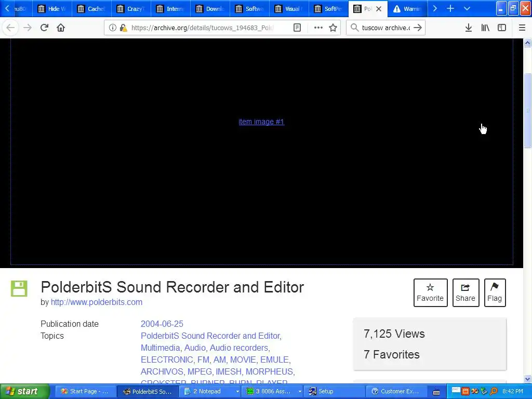Open the MORPHEUS topic link
The height and width of the screenshot is (399, 532).
(269, 371)
